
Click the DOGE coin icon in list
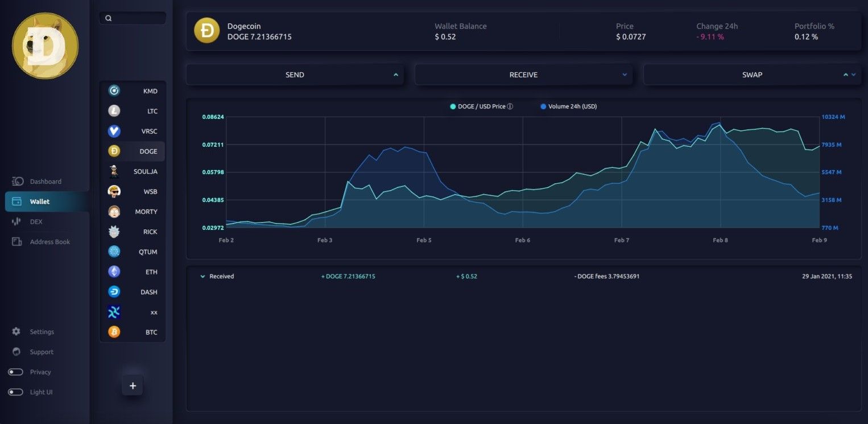(114, 151)
